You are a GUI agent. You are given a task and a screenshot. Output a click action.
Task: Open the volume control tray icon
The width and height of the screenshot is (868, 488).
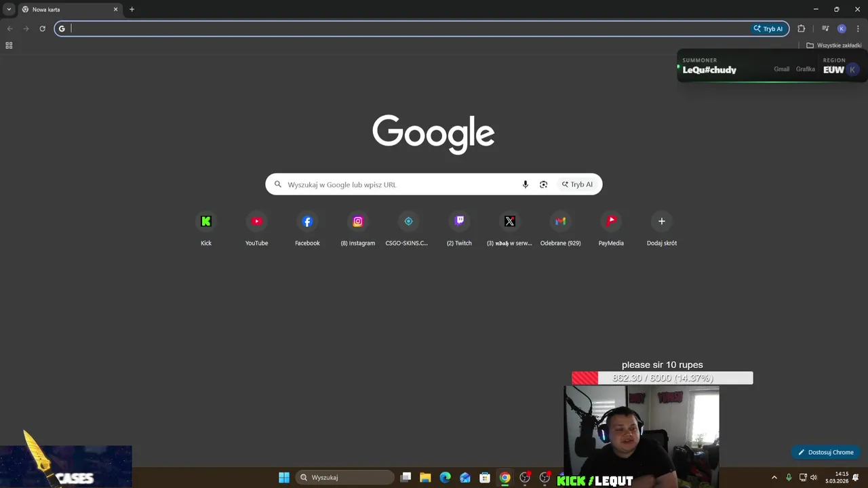814,477
